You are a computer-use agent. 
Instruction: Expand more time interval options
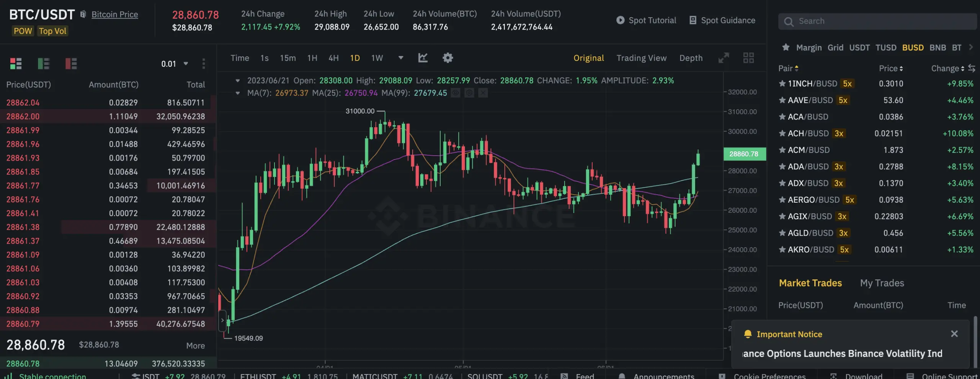pos(401,58)
